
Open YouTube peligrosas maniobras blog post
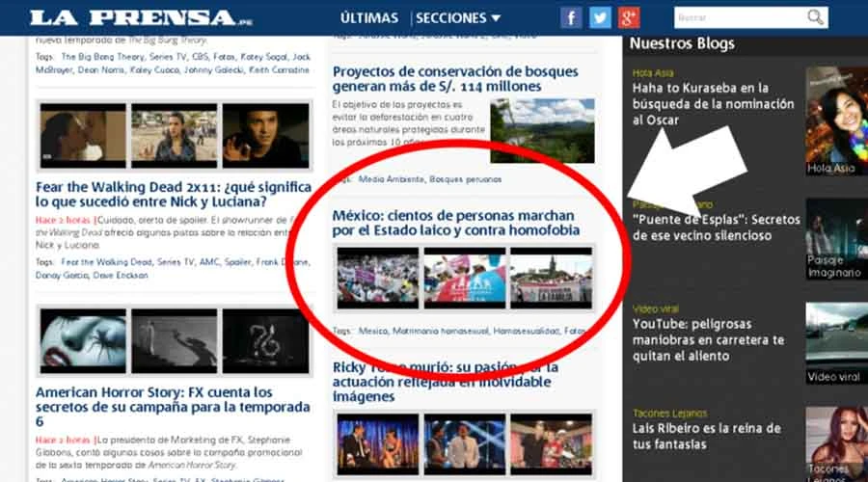[x=709, y=339]
